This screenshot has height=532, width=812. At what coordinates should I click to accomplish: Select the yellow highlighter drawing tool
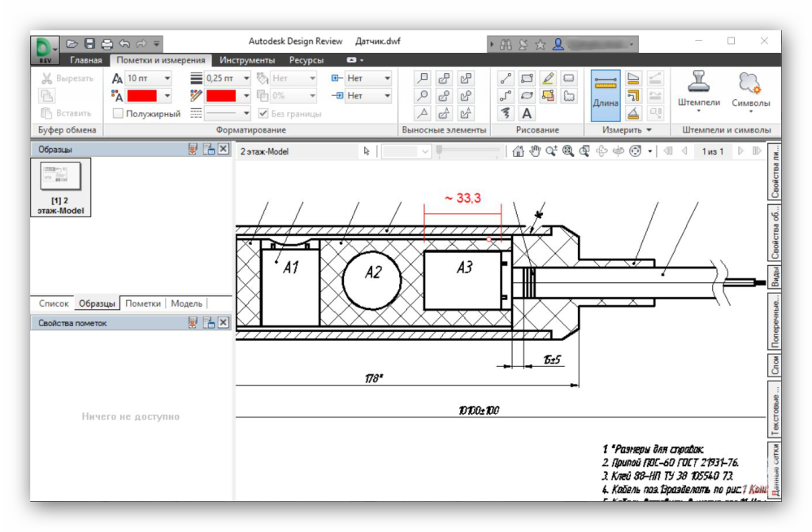tap(548, 79)
